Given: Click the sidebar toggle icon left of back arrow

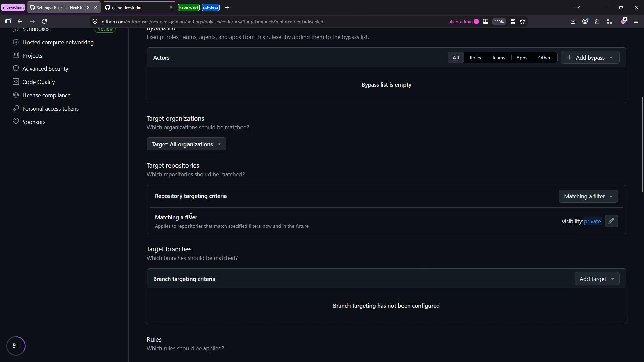Looking at the screenshot, I should (8, 22).
